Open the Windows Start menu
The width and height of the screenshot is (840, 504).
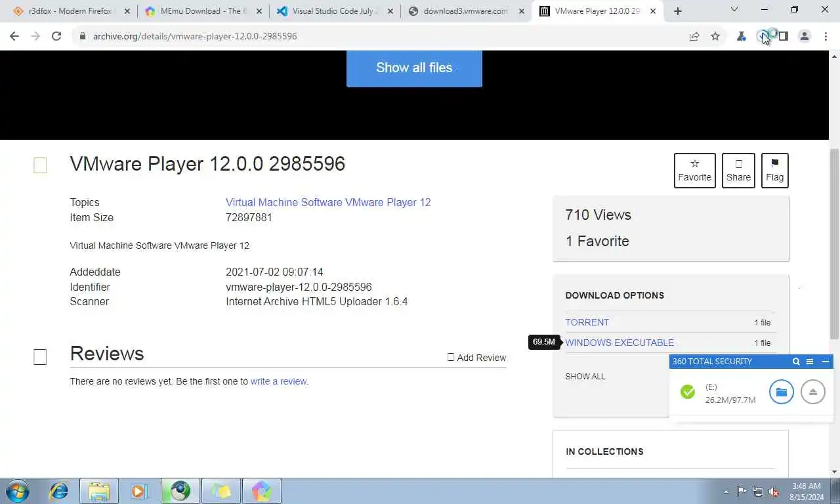pos(18,491)
